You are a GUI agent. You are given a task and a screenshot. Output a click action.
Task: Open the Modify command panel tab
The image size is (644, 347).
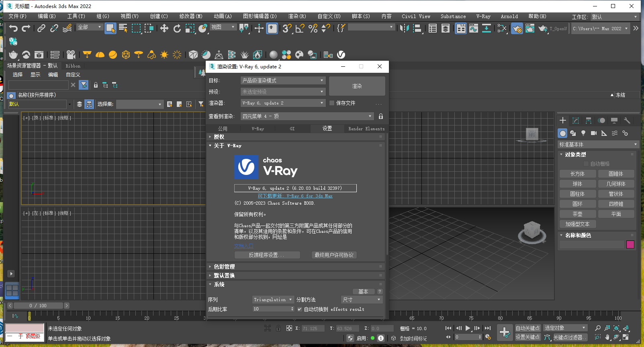click(x=576, y=121)
